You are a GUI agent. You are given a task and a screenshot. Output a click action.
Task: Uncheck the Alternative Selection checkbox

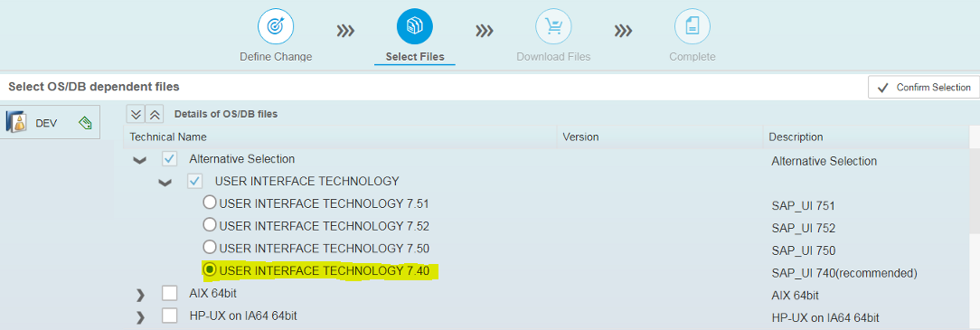[169, 159]
